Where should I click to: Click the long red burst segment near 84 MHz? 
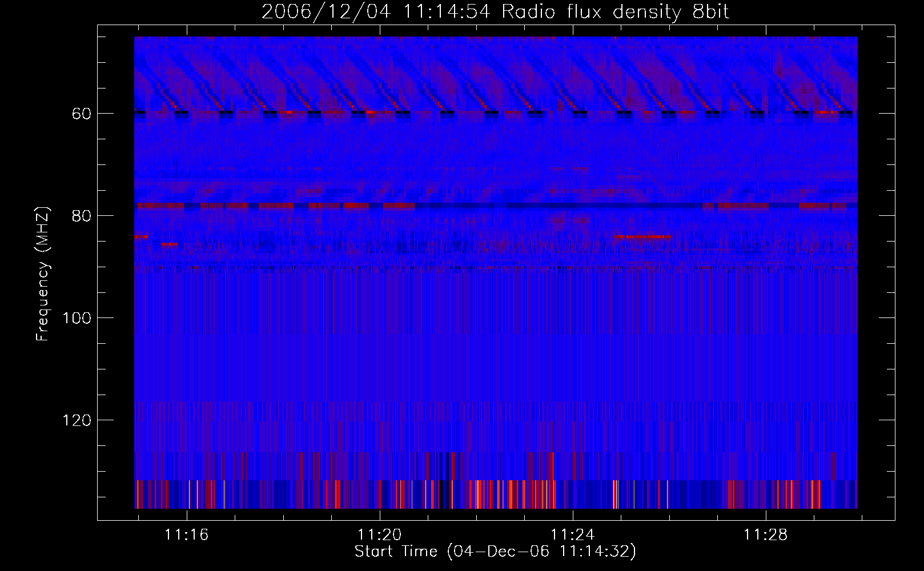click(x=642, y=236)
